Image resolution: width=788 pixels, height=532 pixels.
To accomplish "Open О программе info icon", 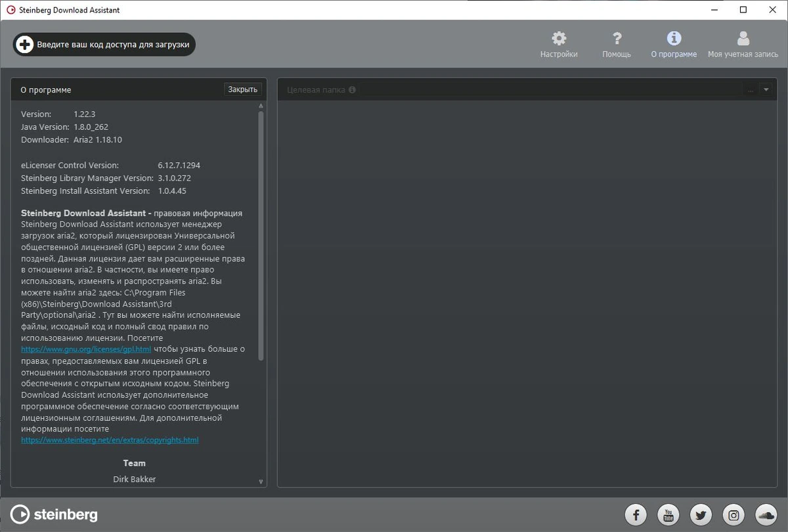I will coord(674,45).
